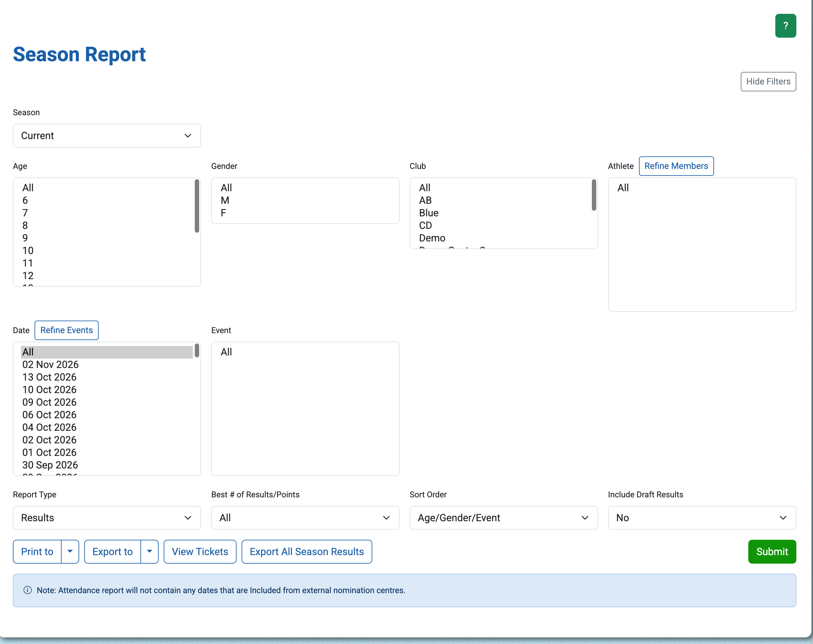This screenshot has height=644, width=813.
Task: Select All in the Event list
Action: (x=305, y=352)
